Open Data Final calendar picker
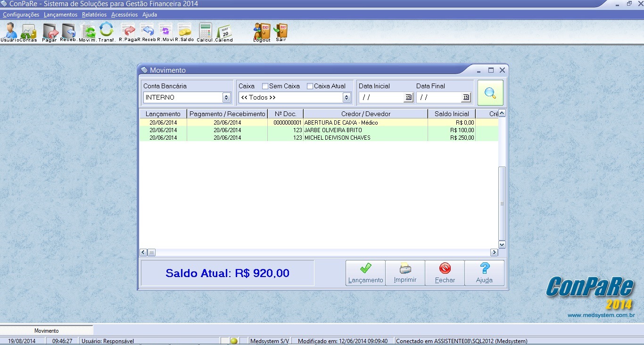Screen dimensions: 644x345 pyautogui.click(x=466, y=97)
